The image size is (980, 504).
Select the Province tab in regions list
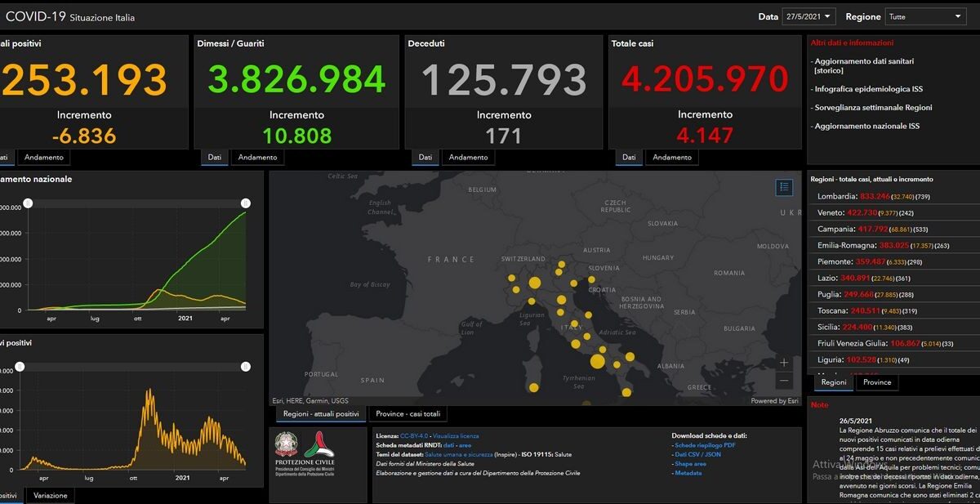(x=876, y=382)
